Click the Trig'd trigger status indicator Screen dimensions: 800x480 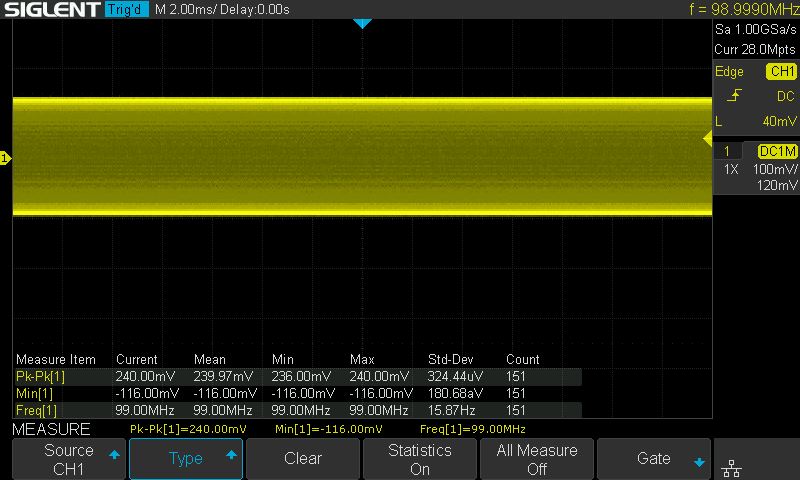pyautogui.click(x=126, y=10)
